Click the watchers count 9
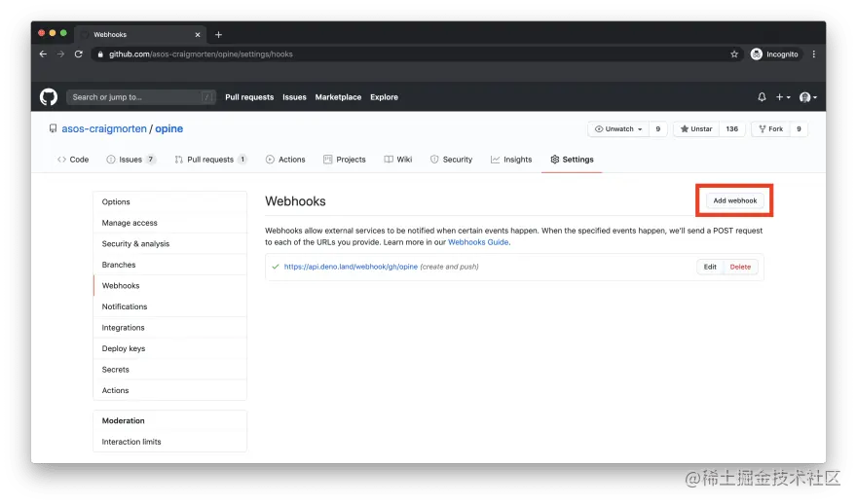Image resolution: width=857 pixels, height=504 pixels. point(658,128)
